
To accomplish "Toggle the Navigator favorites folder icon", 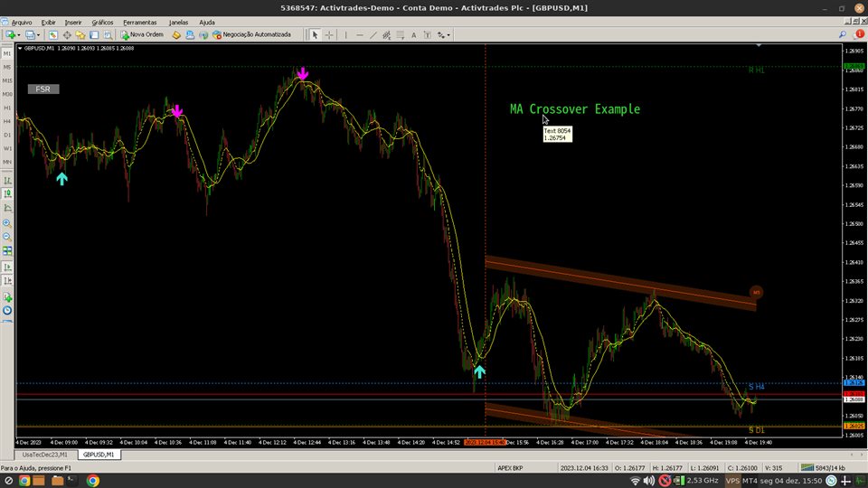I will coord(80,35).
